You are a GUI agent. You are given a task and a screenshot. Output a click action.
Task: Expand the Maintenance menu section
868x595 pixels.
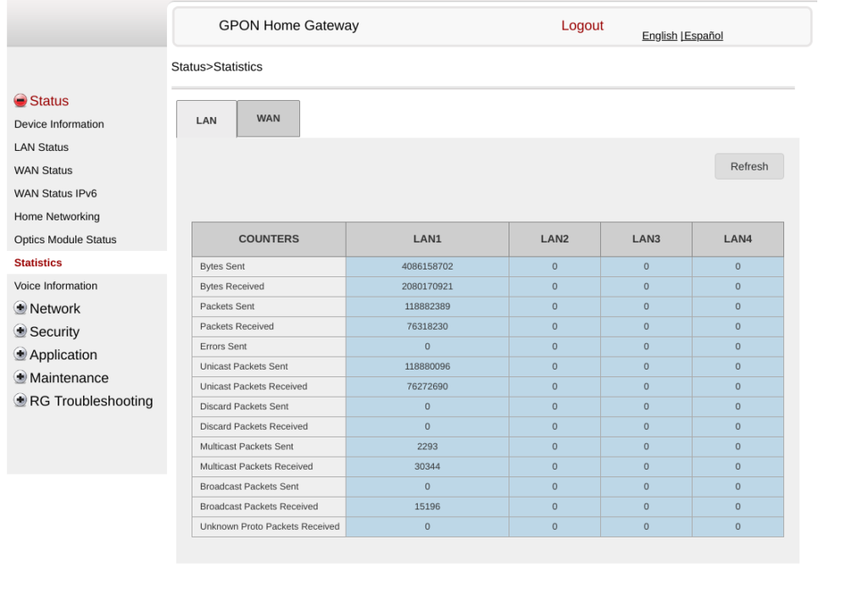coord(69,377)
